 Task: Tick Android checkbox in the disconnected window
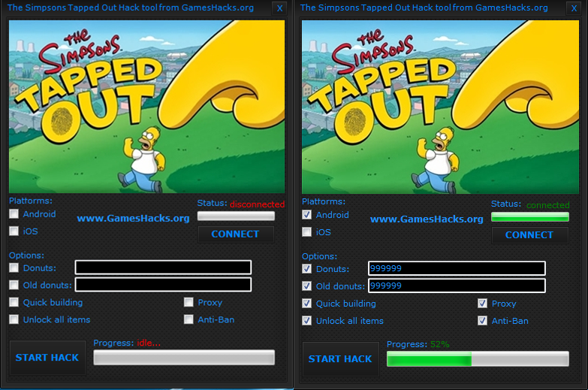pyautogui.click(x=14, y=214)
